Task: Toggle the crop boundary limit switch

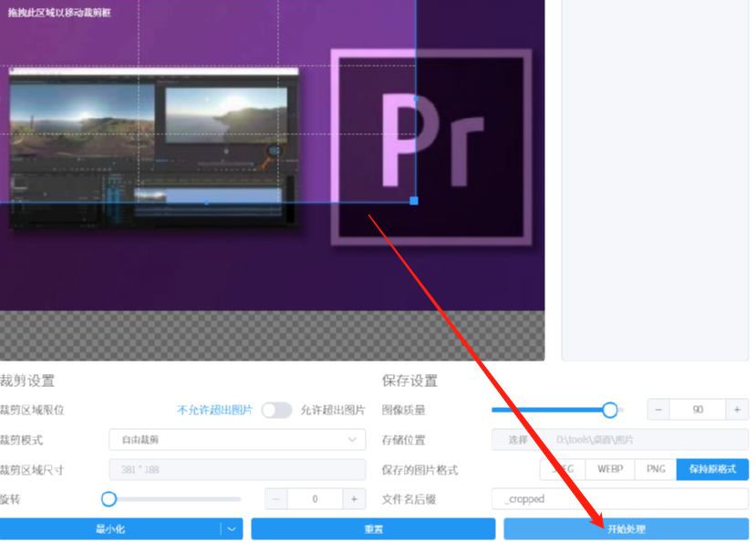Action: pyautogui.click(x=276, y=411)
